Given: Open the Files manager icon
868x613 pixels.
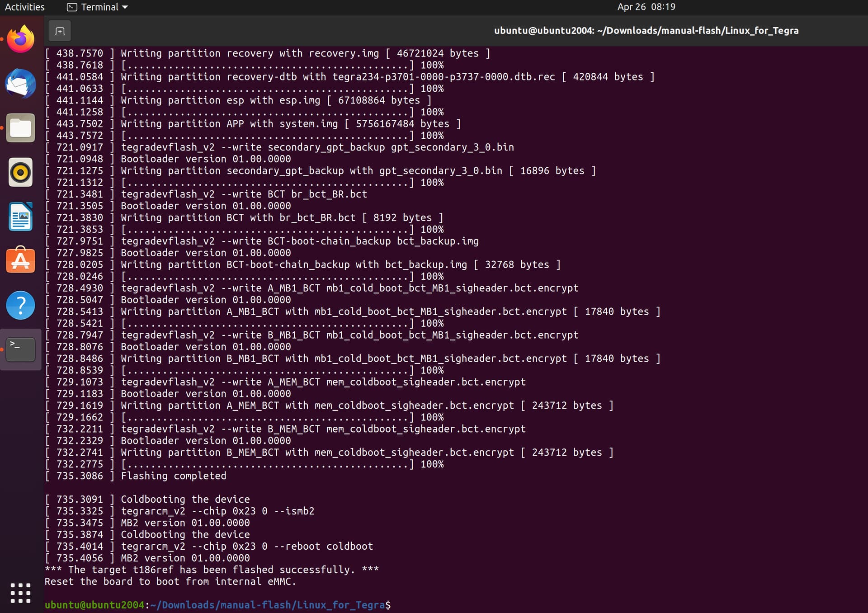Looking at the screenshot, I should pyautogui.click(x=20, y=128).
